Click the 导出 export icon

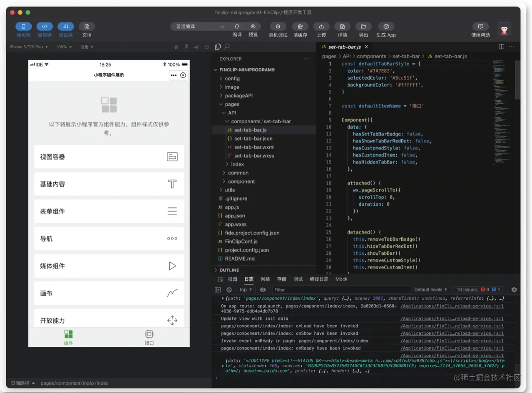click(x=363, y=26)
